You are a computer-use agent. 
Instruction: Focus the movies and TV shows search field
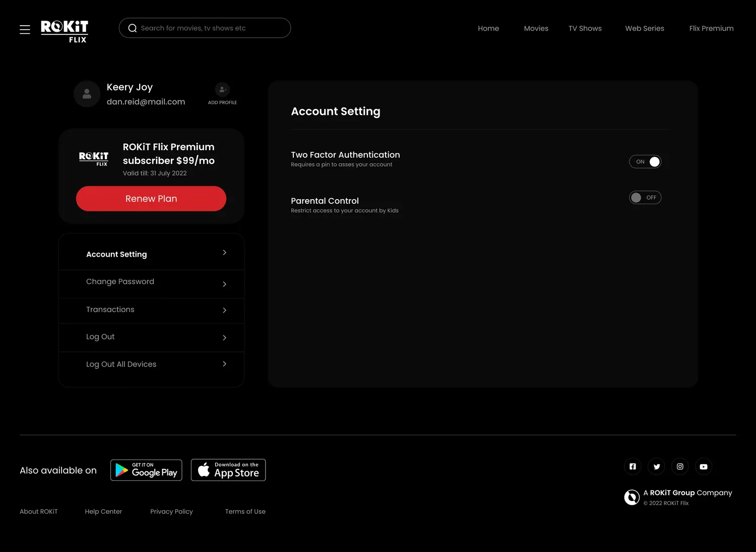(x=205, y=28)
